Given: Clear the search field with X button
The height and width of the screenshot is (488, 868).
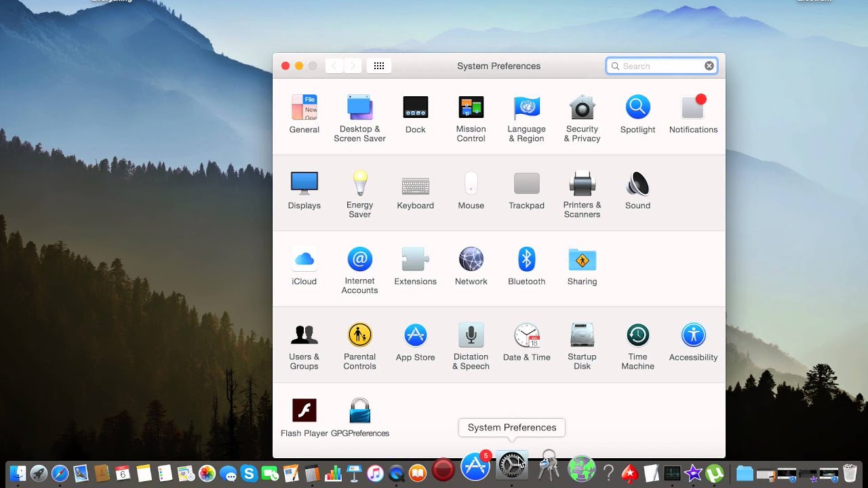Looking at the screenshot, I should point(709,66).
